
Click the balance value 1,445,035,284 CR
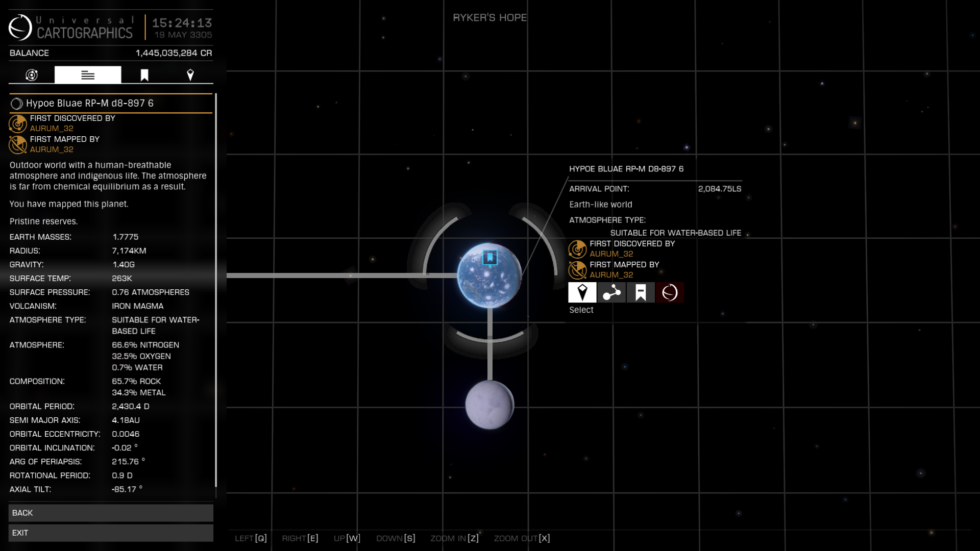point(174,53)
